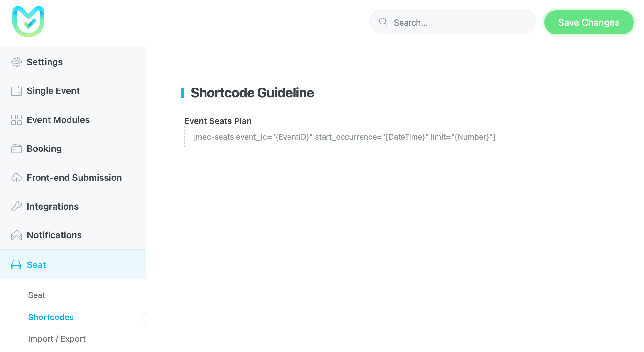Open the Settings menu section
Screen dimensions: 644x352
(45, 62)
